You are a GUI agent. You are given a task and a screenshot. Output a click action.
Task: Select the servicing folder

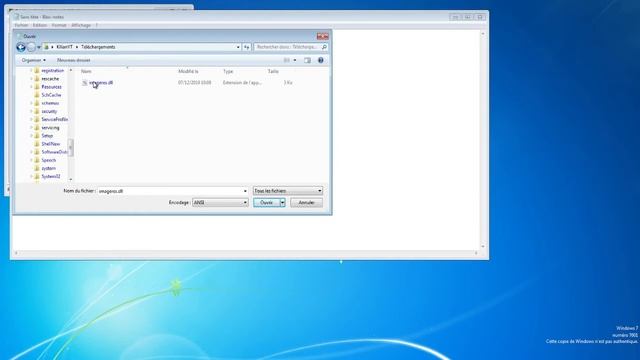(x=50, y=128)
